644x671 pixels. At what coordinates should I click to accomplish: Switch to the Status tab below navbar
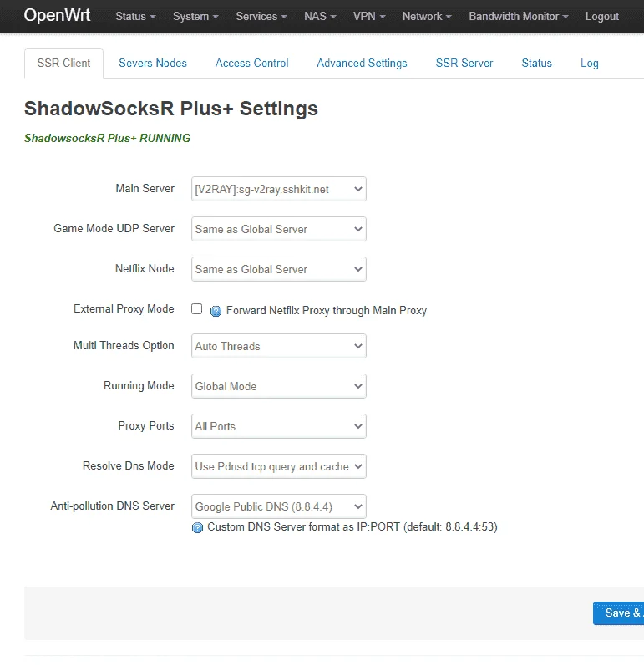[x=536, y=64]
